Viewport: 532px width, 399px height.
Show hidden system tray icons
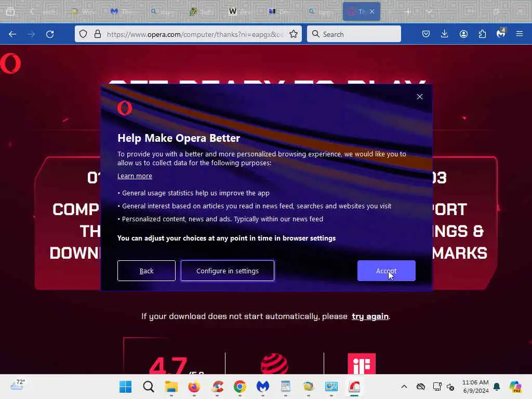point(404,387)
